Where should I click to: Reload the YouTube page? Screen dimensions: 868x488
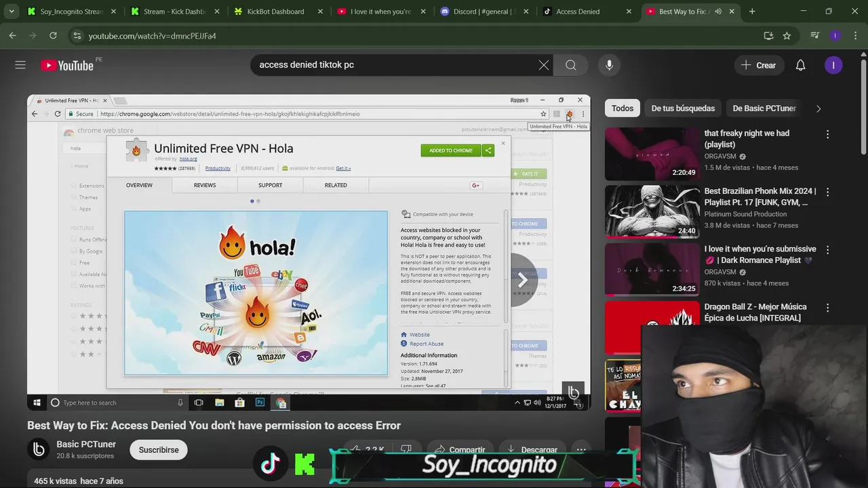pos(53,36)
